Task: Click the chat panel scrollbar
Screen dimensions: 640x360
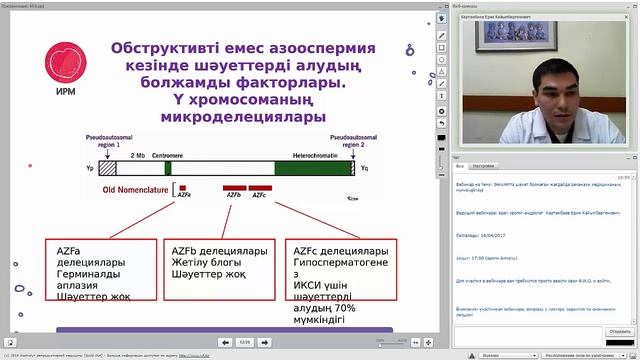Action: 634,249
